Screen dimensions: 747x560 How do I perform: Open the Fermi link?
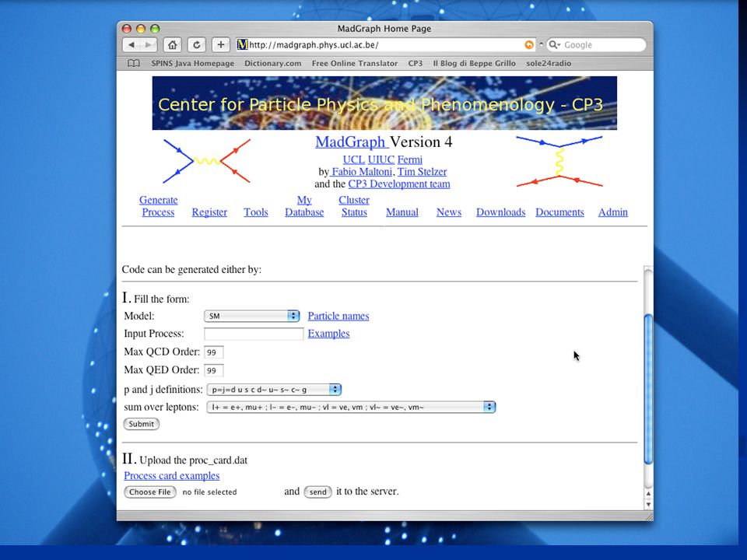(x=410, y=159)
